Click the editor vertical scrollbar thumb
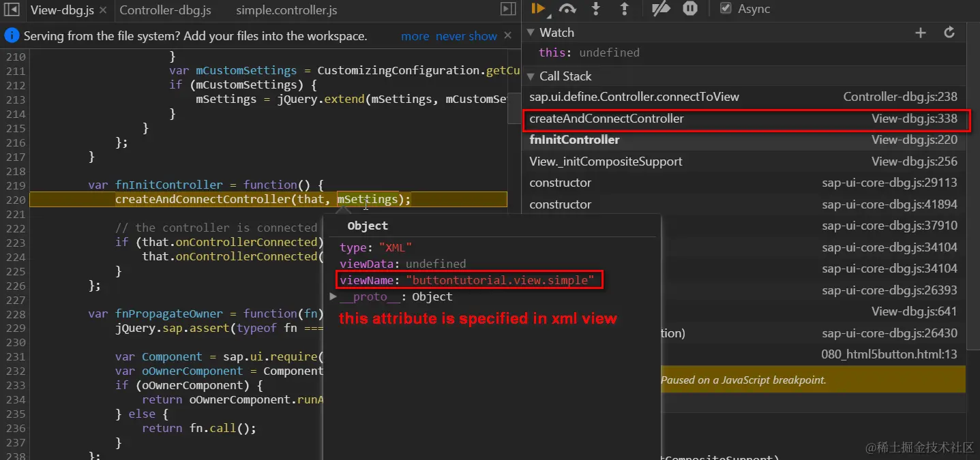The height and width of the screenshot is (460, 980). coord(515,108)
